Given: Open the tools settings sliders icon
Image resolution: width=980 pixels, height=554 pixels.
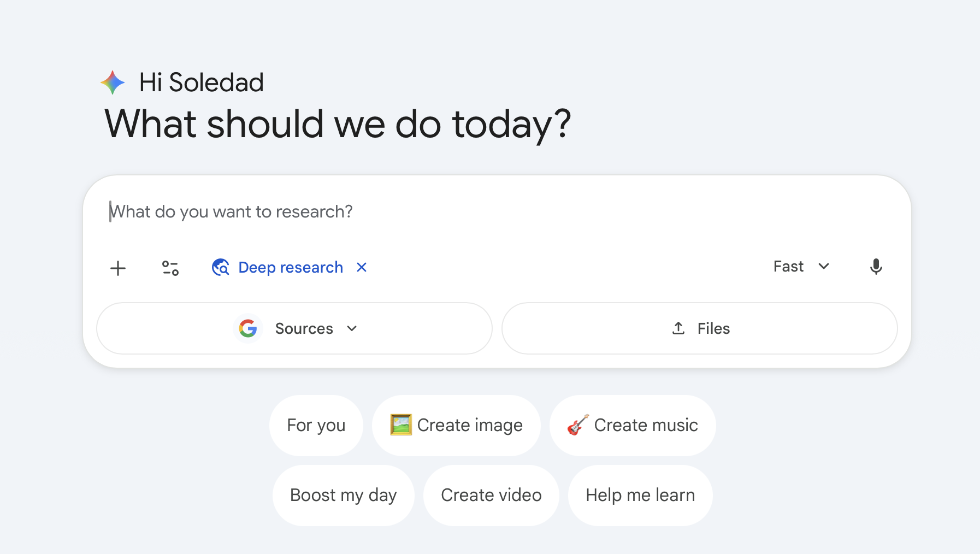Looking at the screenshot, I should pyautogui.click(x=170, y=268).
